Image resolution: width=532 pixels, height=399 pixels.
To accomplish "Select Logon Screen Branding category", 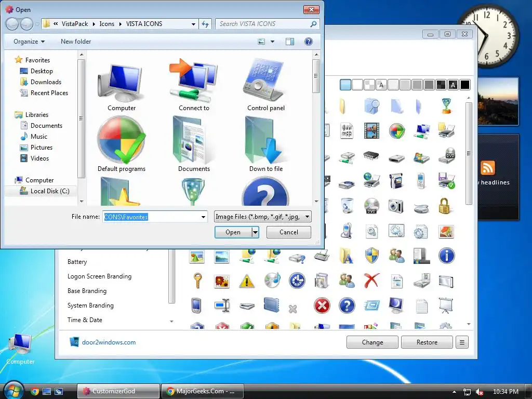I will 99,276.
